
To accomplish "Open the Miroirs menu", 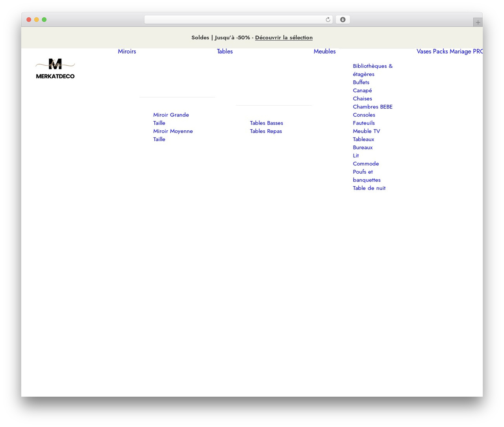I will 127,51.
